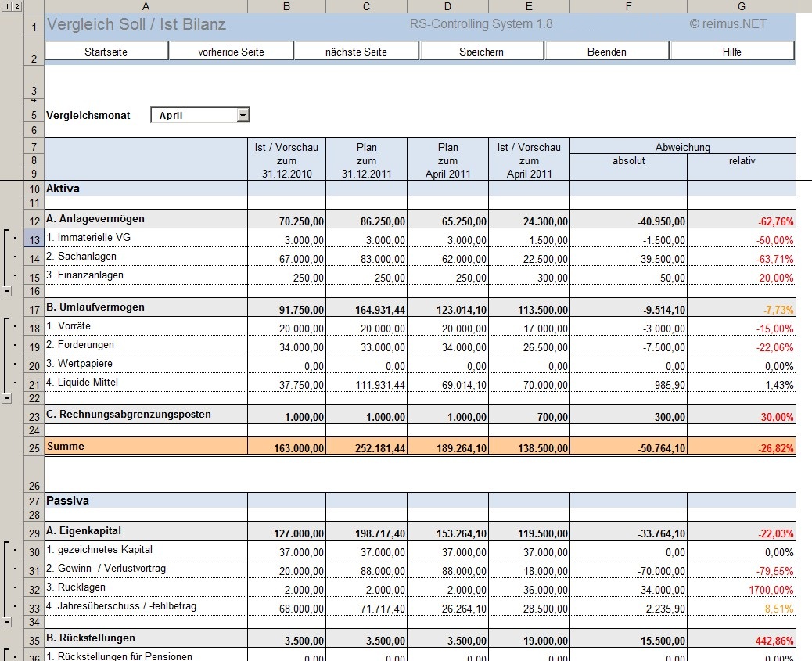Click Speichern to save
This screenshot has width=812, height=661.
pyautogui.click(x=482, y=52)
